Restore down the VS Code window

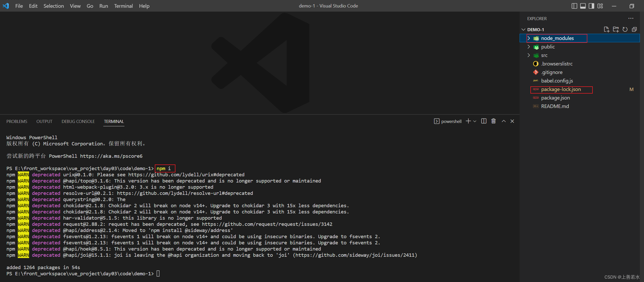point(632,6)
